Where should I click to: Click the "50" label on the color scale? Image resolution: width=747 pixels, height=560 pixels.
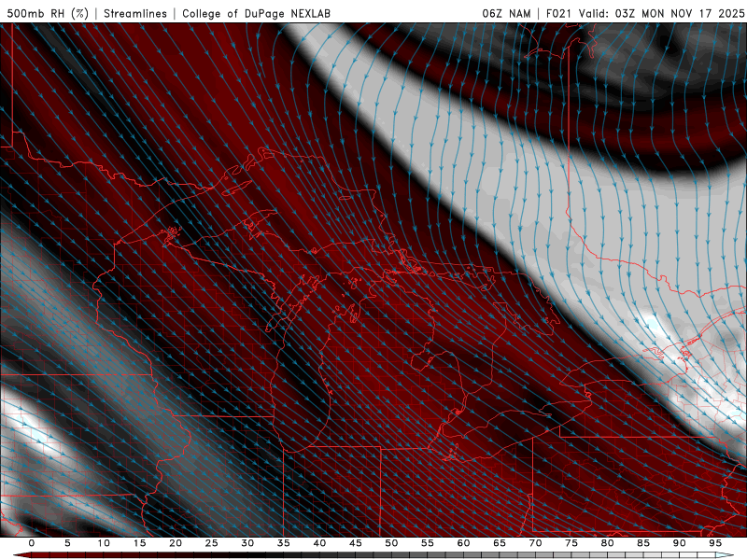point(391,543)
